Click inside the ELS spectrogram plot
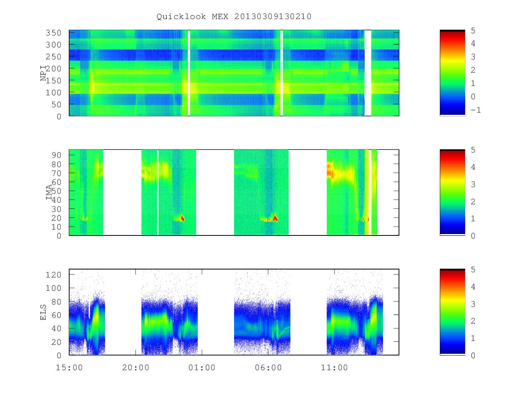 point(234,312)
